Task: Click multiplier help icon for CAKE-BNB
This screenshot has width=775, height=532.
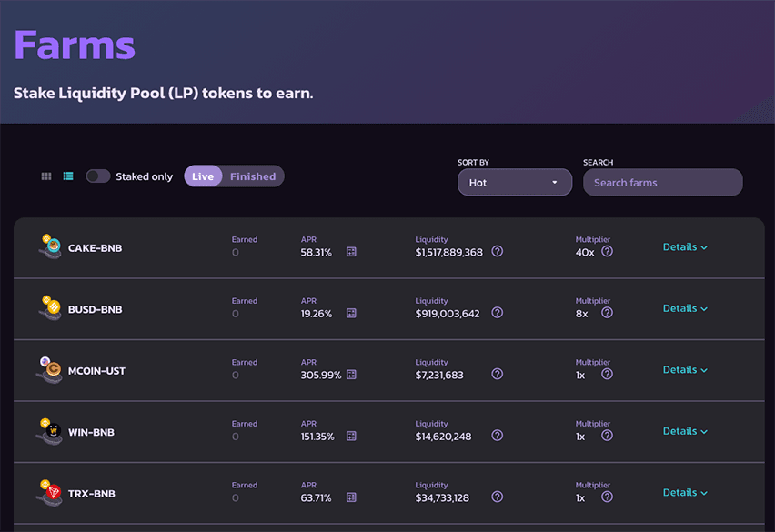Action: pyautogui.click(x=607, y=252)
